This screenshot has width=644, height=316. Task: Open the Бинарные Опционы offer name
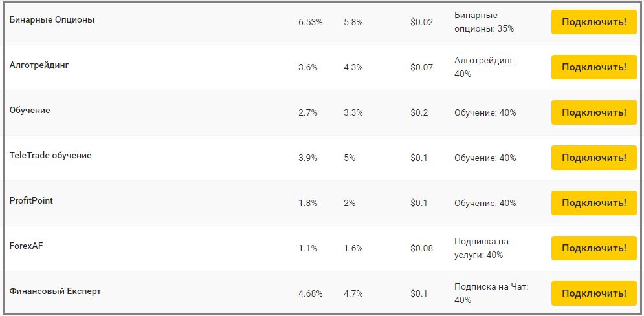[52, 19]
